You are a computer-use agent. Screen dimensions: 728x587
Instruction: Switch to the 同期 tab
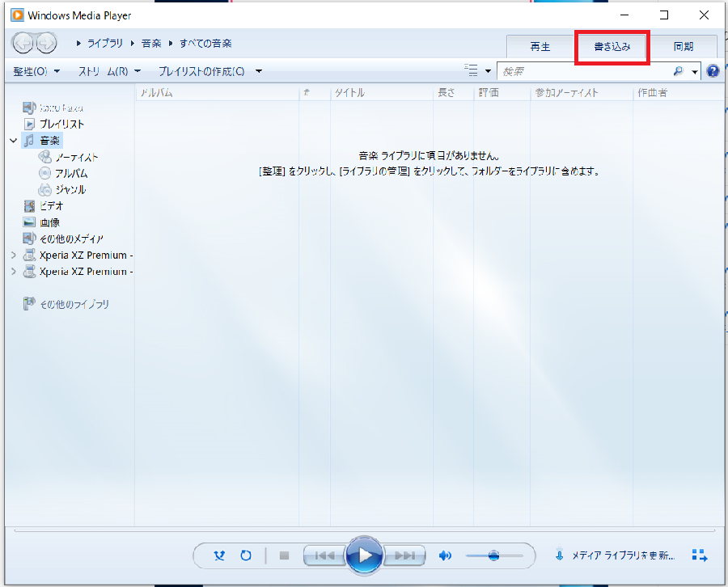click(x=684, y=46)
